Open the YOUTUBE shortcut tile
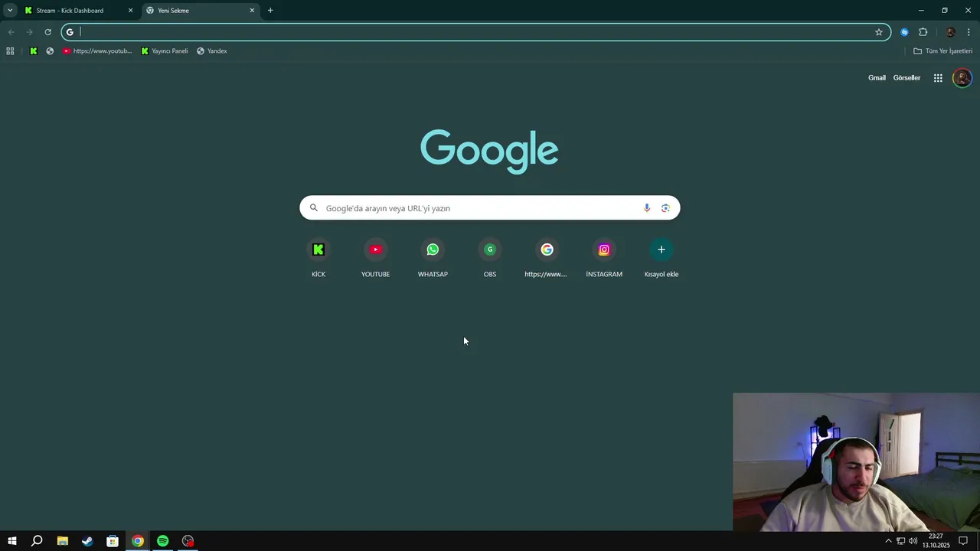Screen dimensions: 980x551 tap(375, 258)
